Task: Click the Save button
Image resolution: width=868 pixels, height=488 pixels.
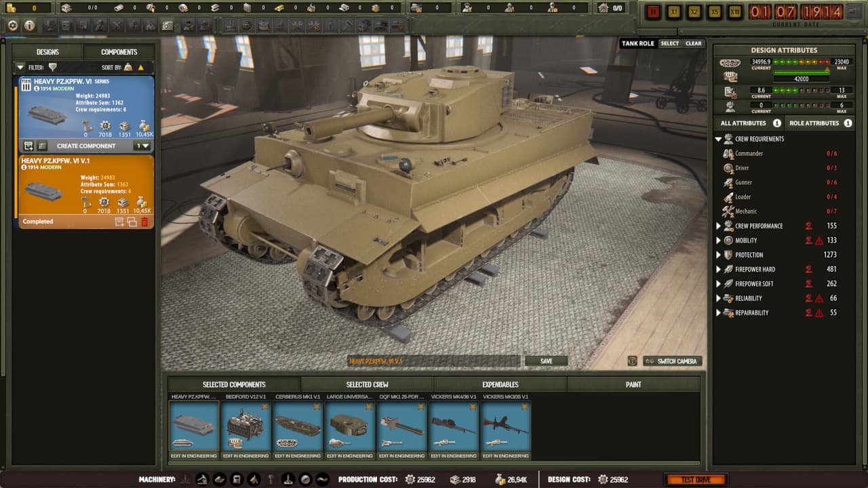Action: (x=546, y=361)
